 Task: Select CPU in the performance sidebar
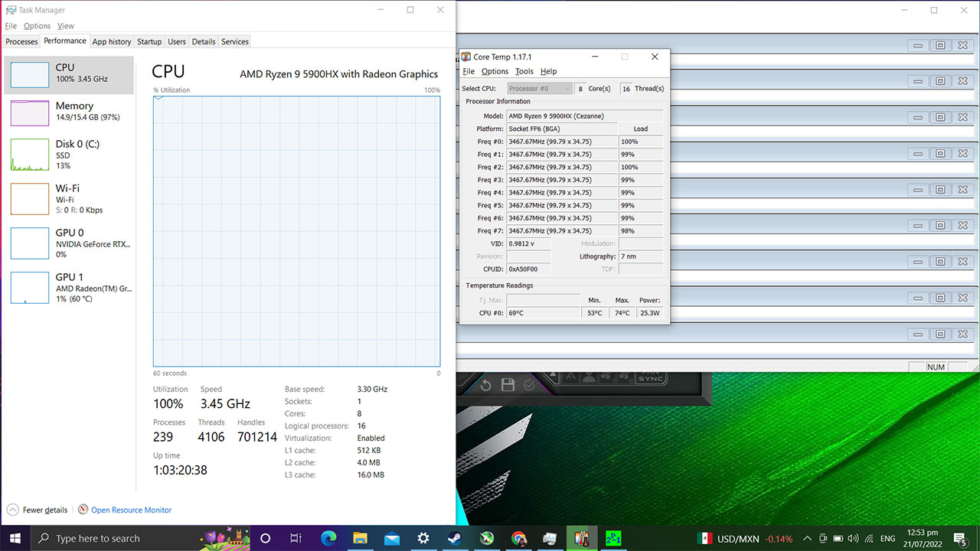(x=69, y=74)
